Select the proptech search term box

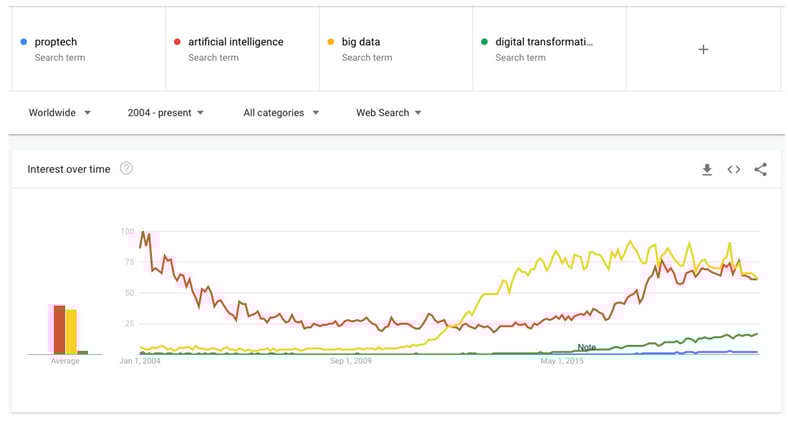click(x=88, y=49)
